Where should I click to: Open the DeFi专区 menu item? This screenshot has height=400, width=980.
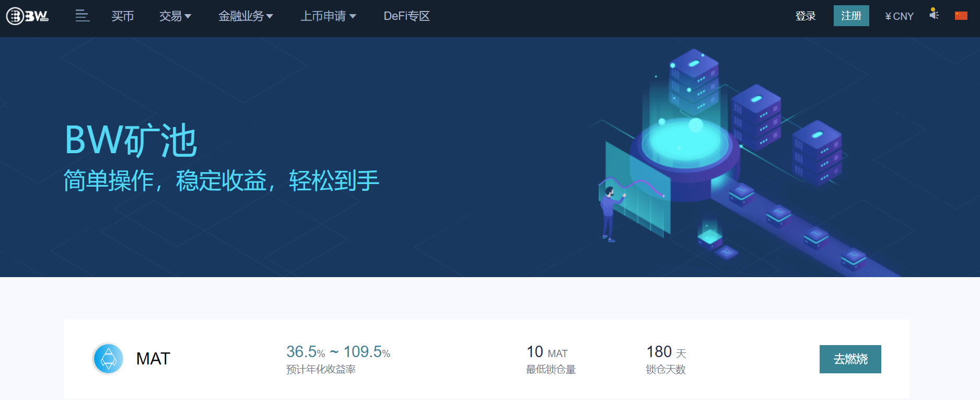[x=406, y=16]
